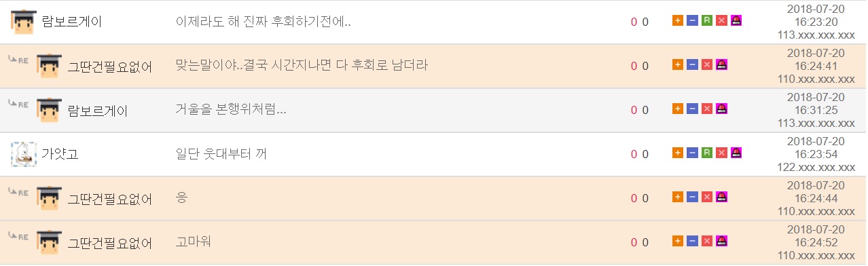
Task: Click the avatar thumbnail of 가얏고
Action: (24, 154)
